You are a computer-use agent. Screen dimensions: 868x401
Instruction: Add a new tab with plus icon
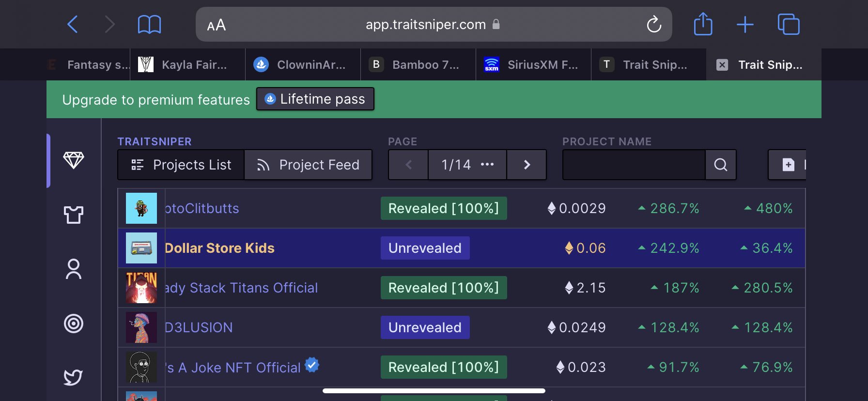point(745,24)
